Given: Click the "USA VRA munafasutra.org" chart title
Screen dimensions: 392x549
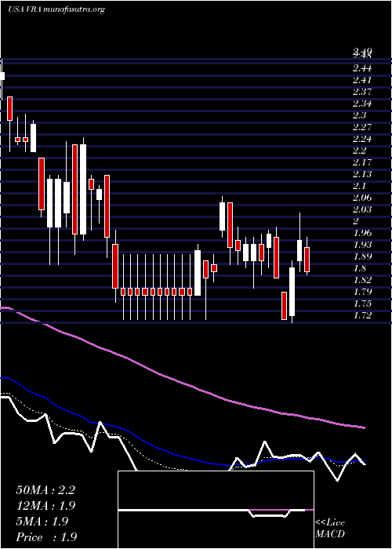Looking at the screenshot, I should [56, 9].
